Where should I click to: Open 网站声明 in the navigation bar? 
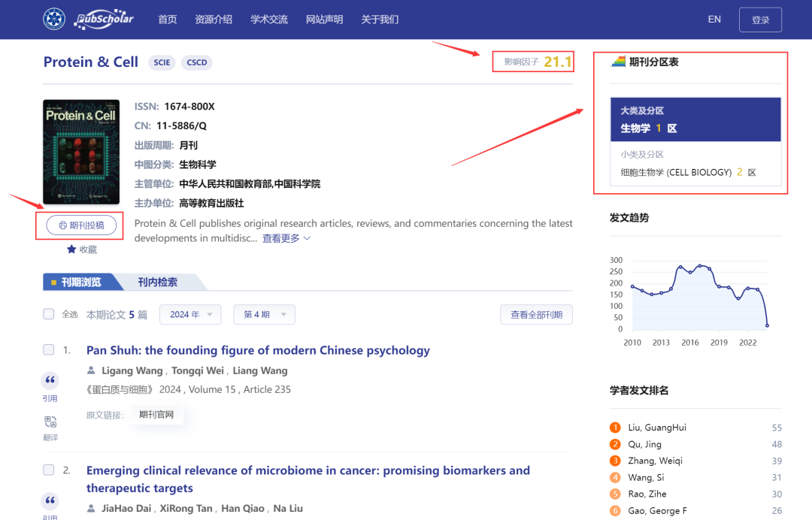pos(324,20)
